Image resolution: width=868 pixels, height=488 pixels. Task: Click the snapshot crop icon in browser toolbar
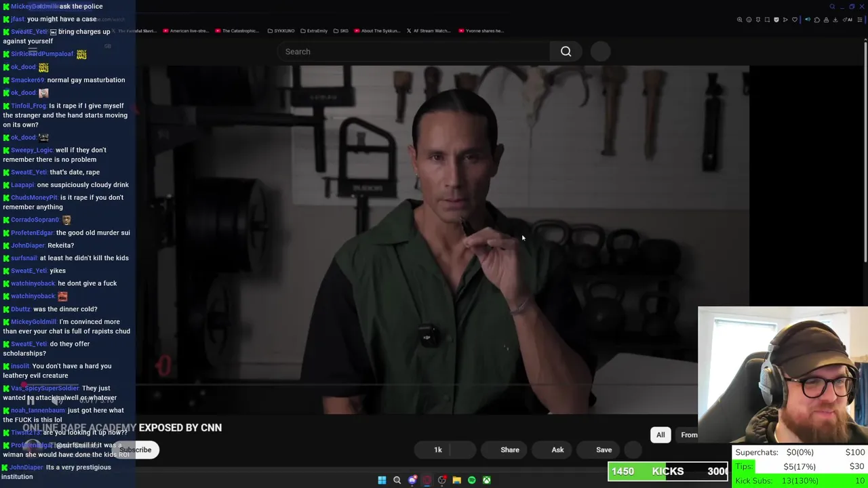[767, 20]
